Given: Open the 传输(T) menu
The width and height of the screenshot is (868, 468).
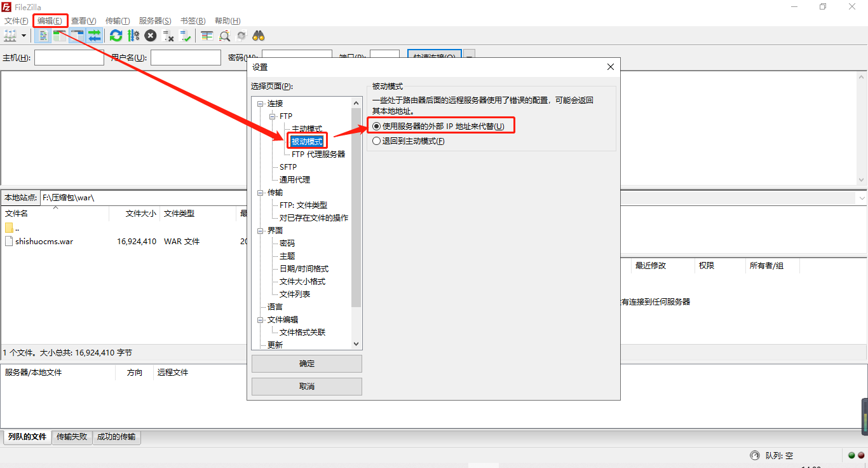Looking at the screenshot, I should [x=118, y=21].
